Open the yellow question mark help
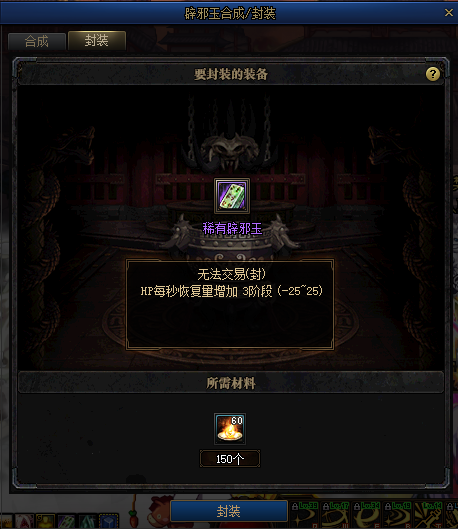This screenshot has height=529, width=458. pos(433,74)
